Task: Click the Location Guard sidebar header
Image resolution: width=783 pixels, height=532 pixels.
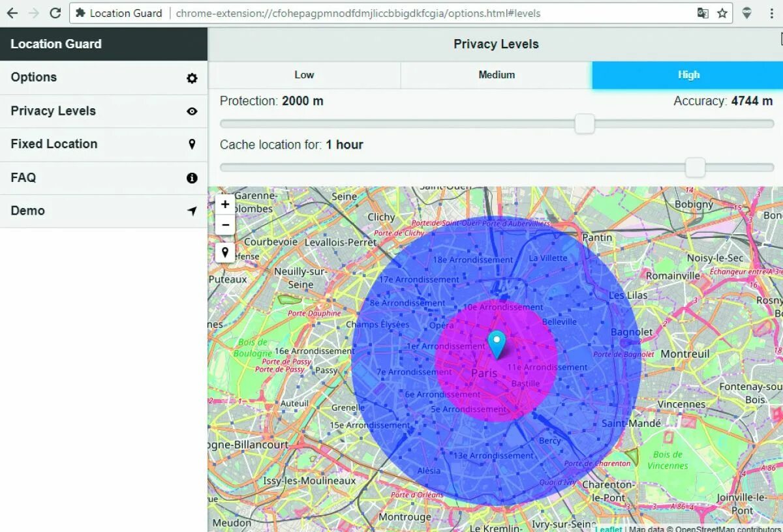Action: coord(104,44)
